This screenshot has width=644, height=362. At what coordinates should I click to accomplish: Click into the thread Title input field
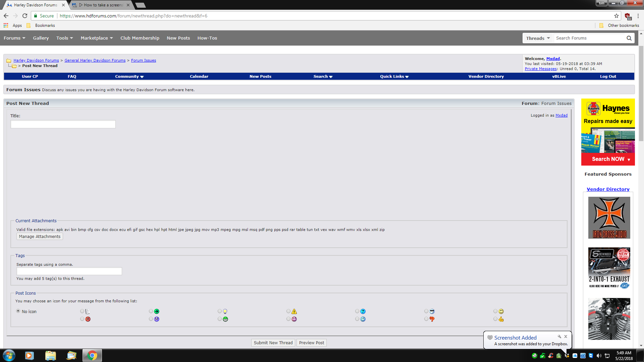pos(63,124)
